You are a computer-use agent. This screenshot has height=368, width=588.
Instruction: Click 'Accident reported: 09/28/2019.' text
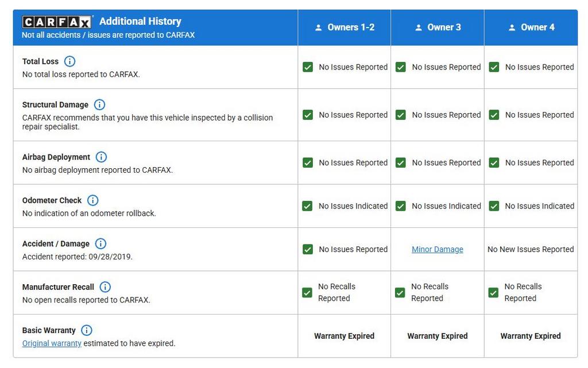click(x=78, y=257)
